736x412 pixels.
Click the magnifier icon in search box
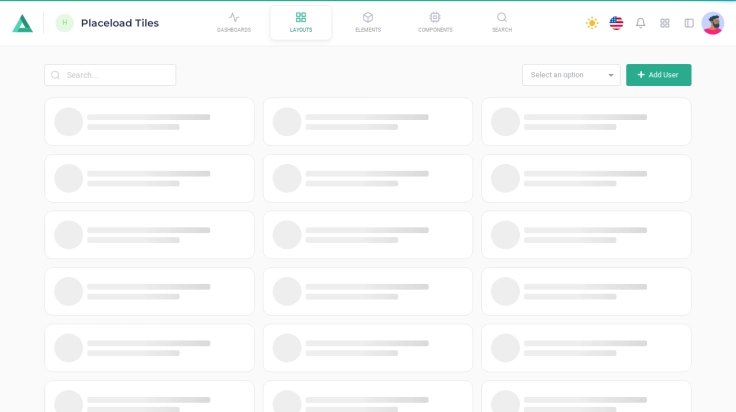[x=56, y=75]
